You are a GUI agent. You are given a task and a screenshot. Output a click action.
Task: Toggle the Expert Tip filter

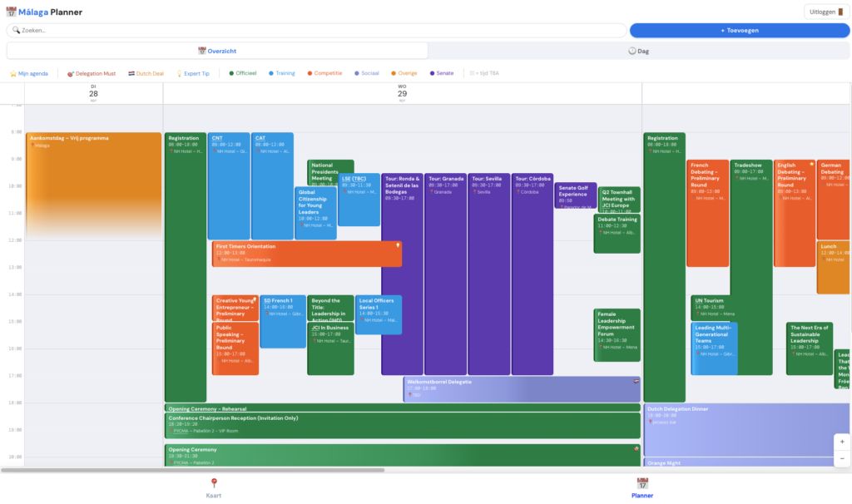coord(195,73)
